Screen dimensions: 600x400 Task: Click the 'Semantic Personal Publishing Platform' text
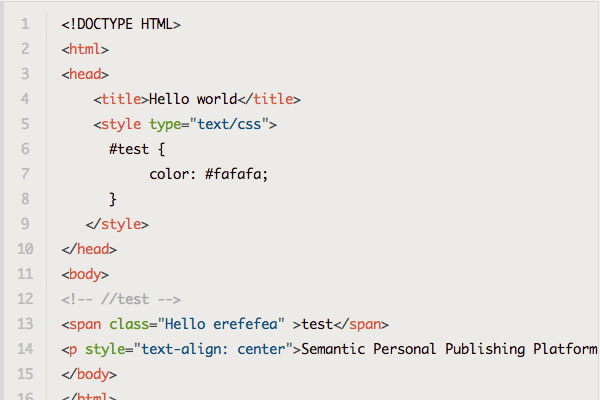449,349
